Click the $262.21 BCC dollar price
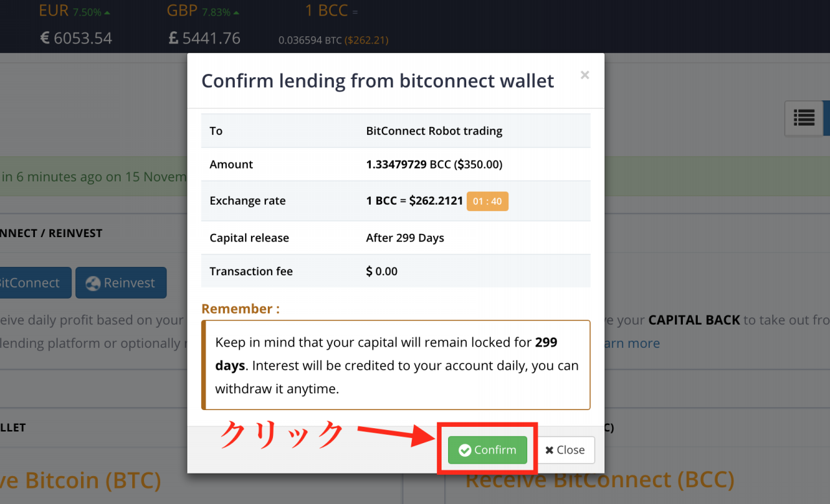830x504 pixels. coord(366,40)
